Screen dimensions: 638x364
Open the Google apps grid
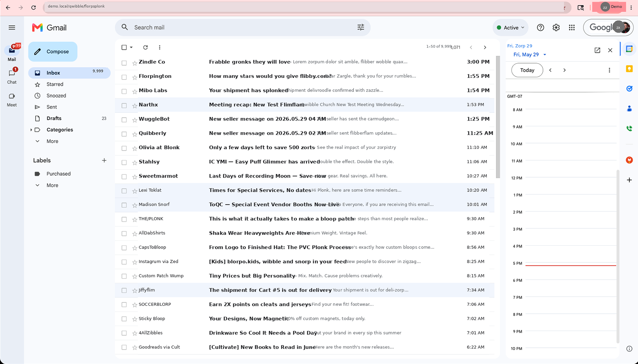(572, 28)
